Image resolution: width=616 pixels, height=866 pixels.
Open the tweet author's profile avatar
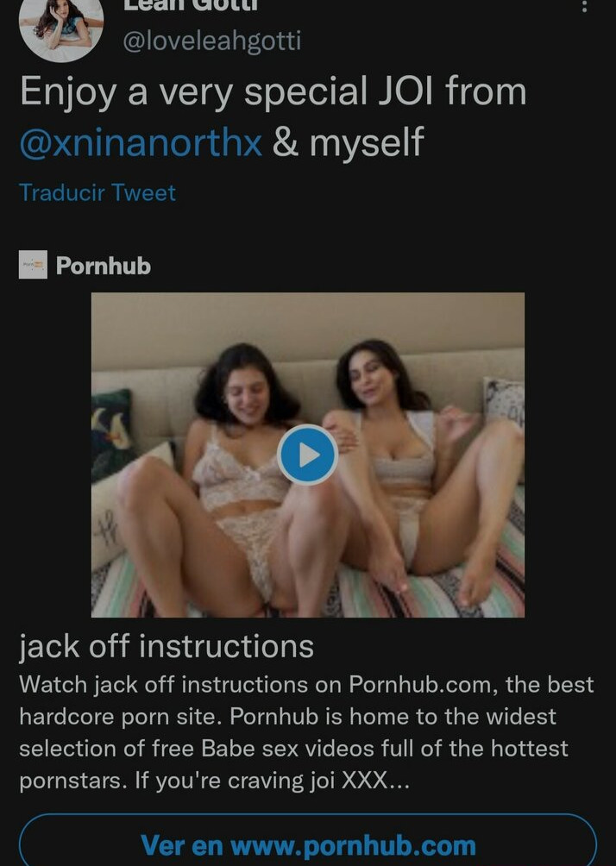60,25
